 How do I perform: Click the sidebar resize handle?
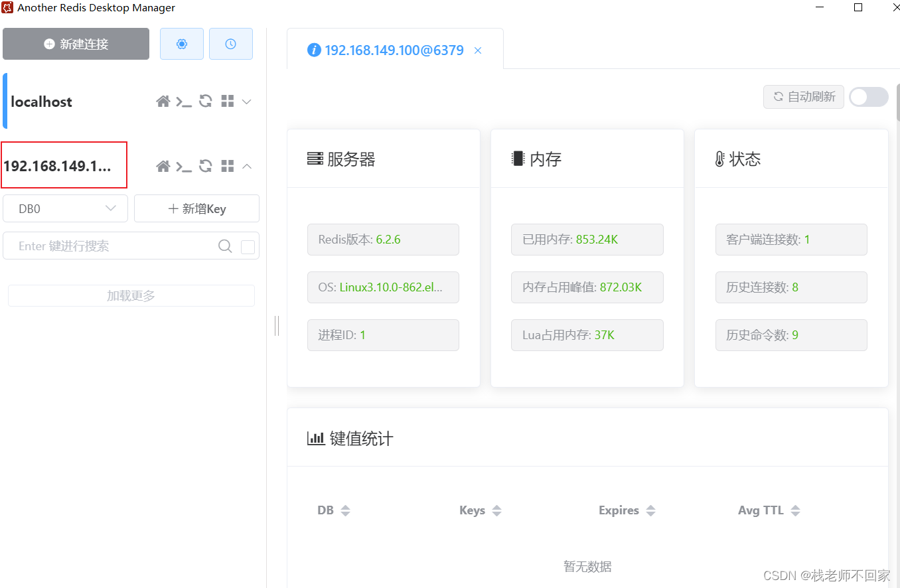[277, 325]
